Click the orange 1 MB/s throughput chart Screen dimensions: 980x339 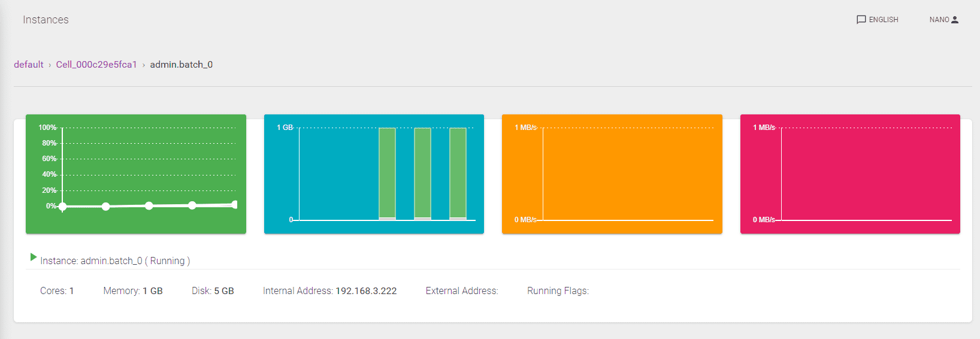(612, 174)
